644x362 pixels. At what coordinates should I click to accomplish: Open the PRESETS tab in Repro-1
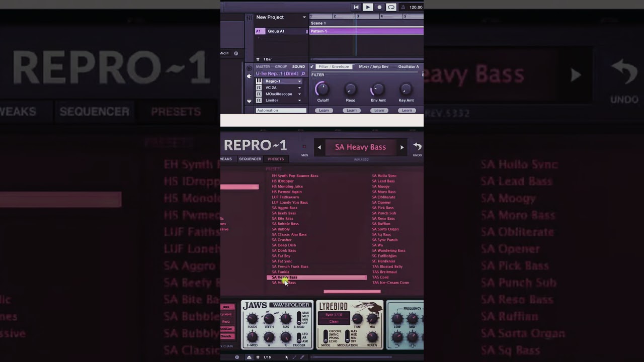coord(276,159)
